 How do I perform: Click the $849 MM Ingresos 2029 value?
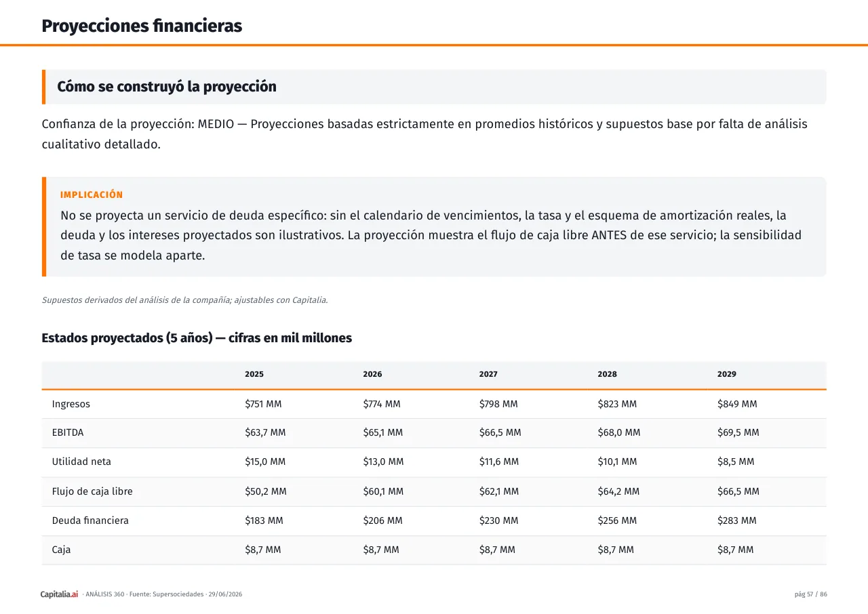[x=737, y=404]
